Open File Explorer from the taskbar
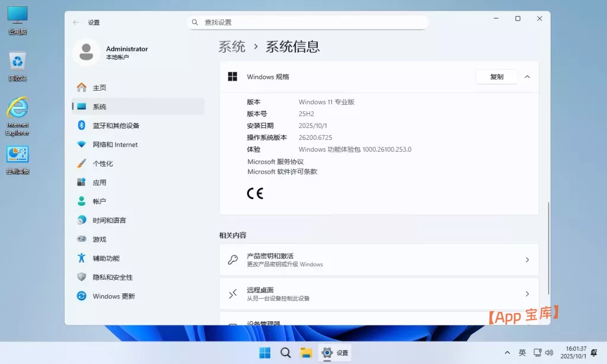Screen dimensions: 607x364 pyautogui.click(x=306, y=352)
